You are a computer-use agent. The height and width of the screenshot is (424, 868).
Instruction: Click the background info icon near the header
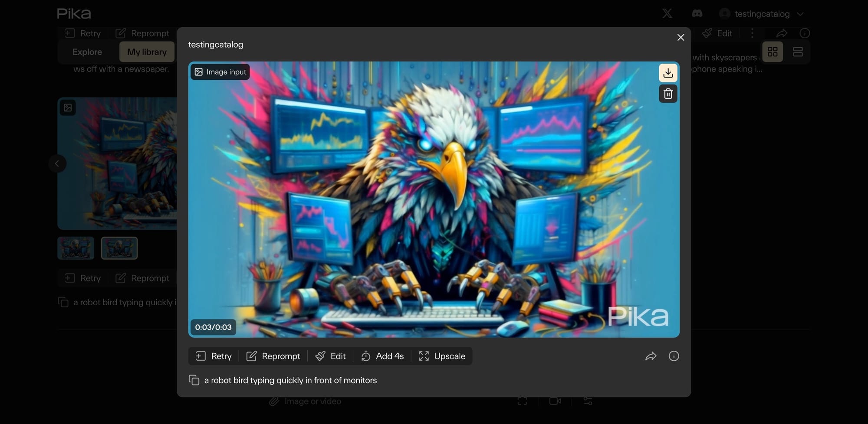coord(805,33)
